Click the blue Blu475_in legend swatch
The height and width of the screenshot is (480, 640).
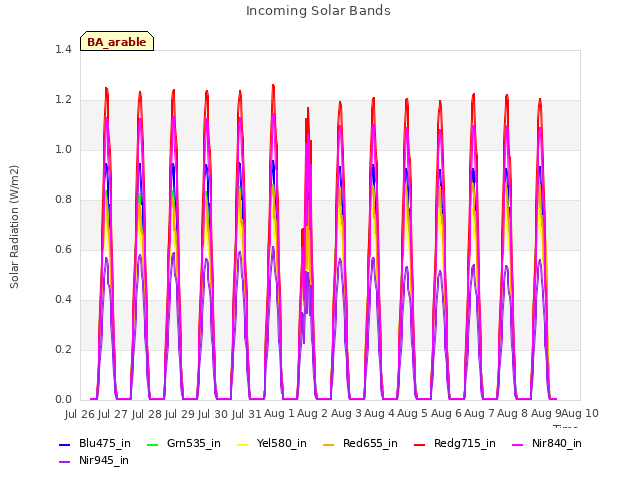click(x=64, y=444)
